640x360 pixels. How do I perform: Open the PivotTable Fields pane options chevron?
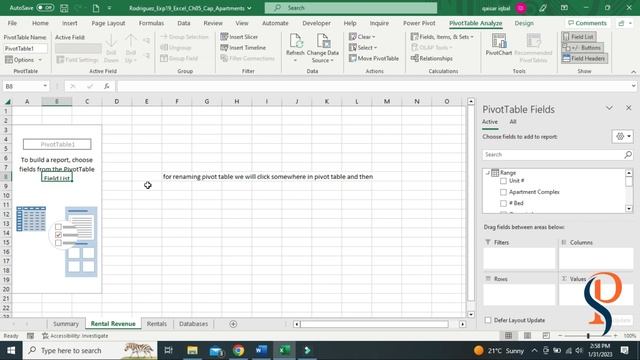(609, 108)
